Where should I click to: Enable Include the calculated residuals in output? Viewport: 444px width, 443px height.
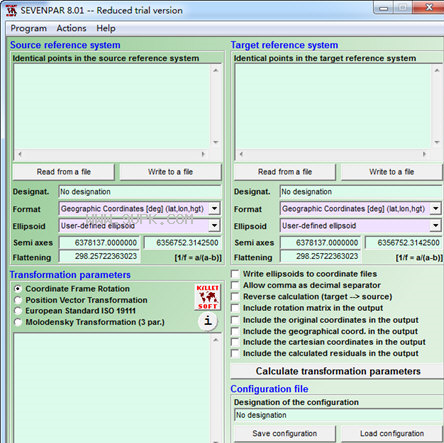click(235, 353)
